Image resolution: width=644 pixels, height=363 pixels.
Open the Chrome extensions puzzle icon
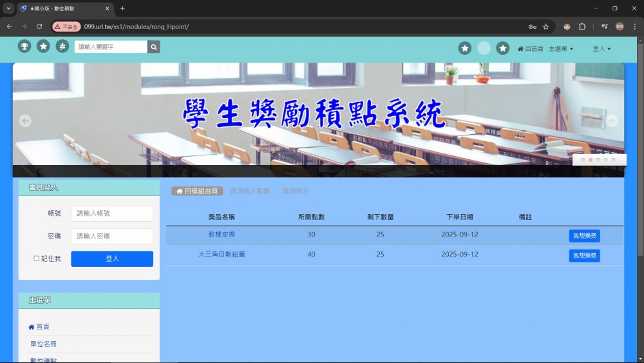tap(582, 26)
